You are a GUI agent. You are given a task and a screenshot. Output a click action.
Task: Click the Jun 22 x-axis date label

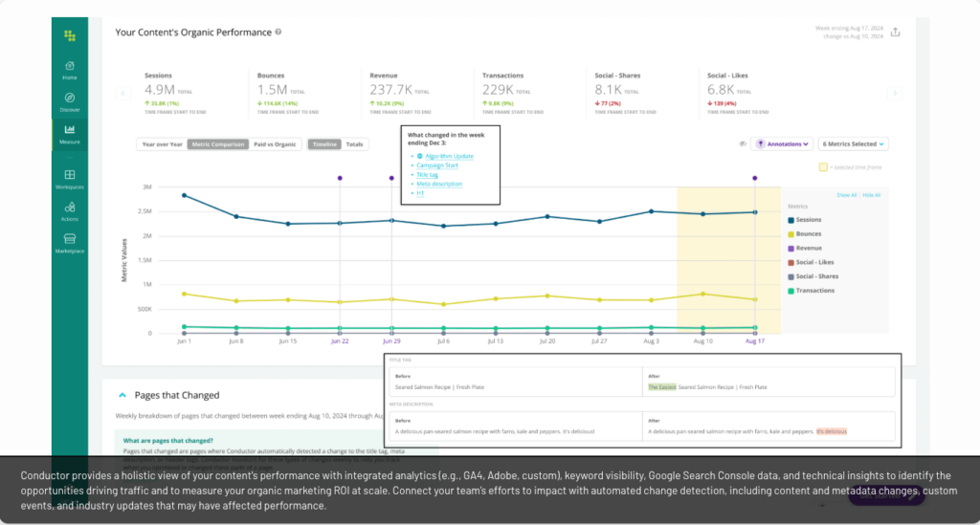(340, 341)
